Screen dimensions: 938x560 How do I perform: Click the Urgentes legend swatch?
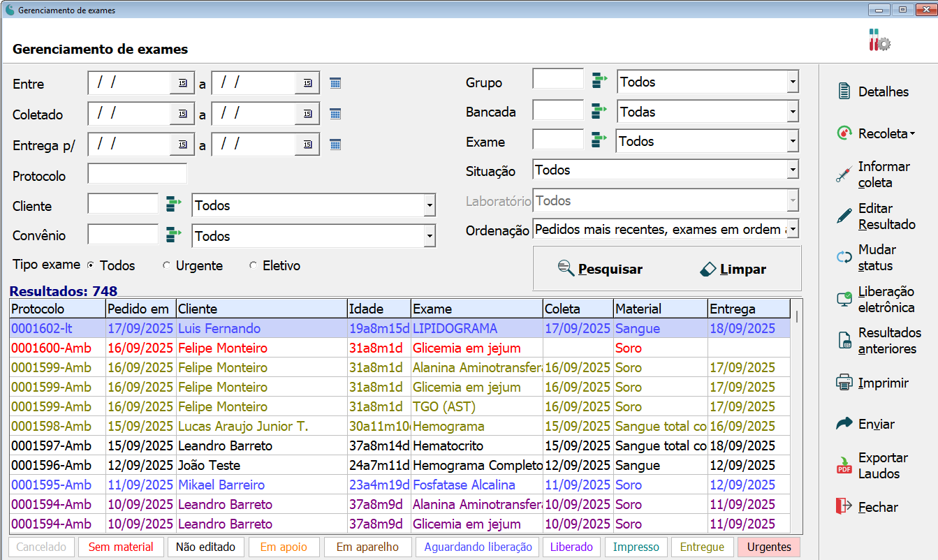pyautogui.click(x=769, y=547)
